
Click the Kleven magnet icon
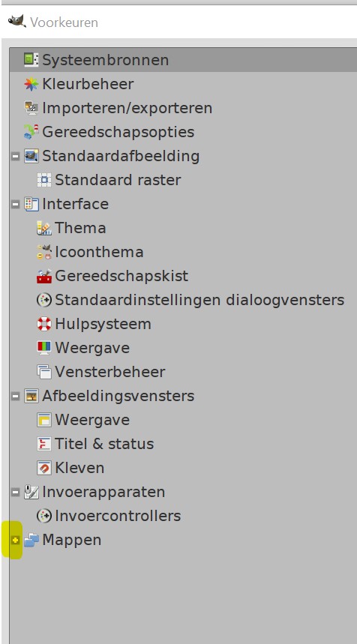coord(44,468)
